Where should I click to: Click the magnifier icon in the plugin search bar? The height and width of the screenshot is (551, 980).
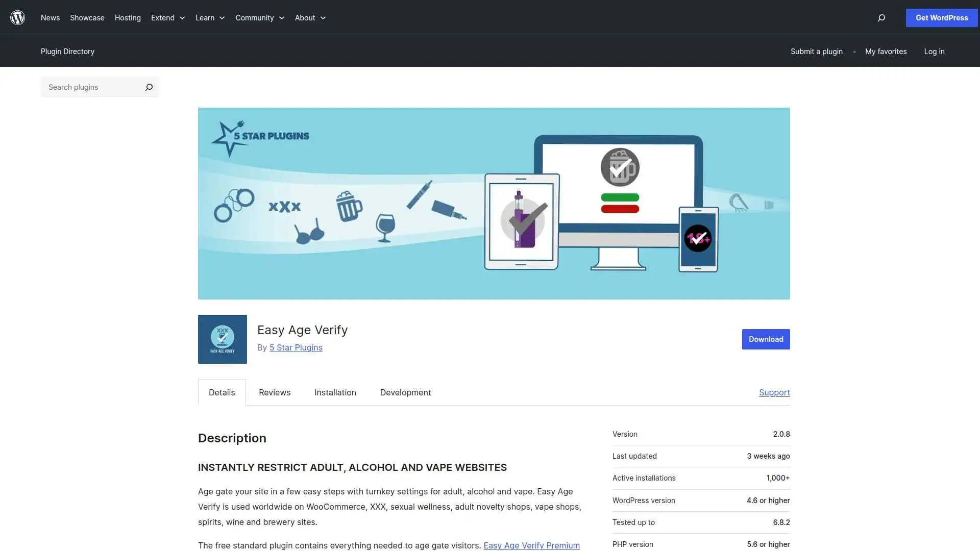pyautogui.click(x=149, y=87)
